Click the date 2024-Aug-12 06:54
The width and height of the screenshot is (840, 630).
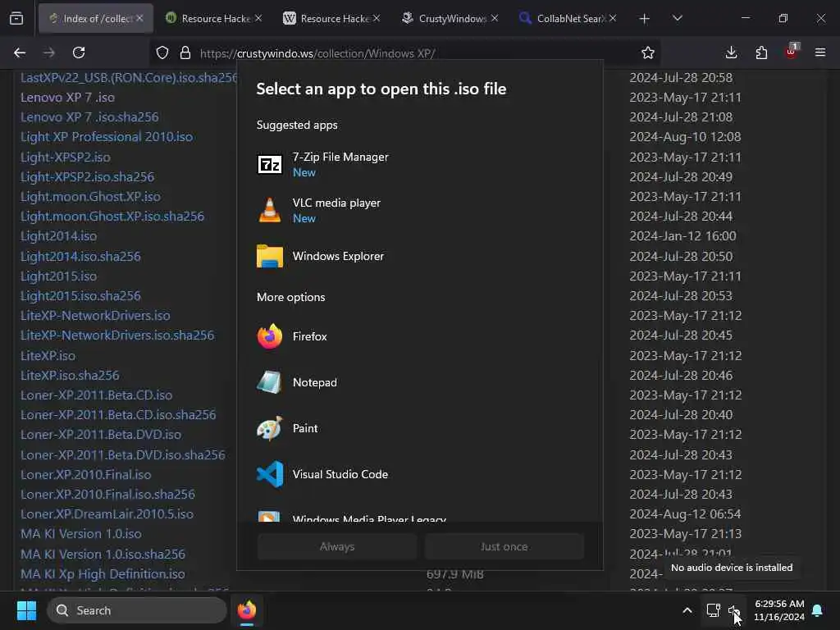click(x=685, y=514)
